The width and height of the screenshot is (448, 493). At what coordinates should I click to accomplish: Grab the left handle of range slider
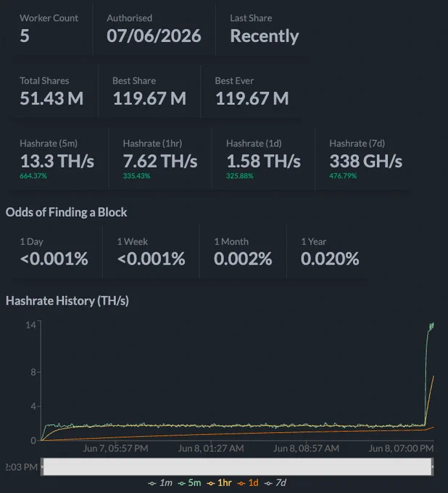pyautogui.click(x=42, y=467)
